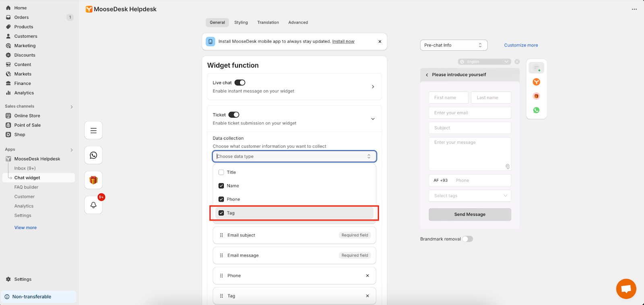Click the Subject field in preview
The width and height of the screenshot is (644, 305).
[470, 128]
